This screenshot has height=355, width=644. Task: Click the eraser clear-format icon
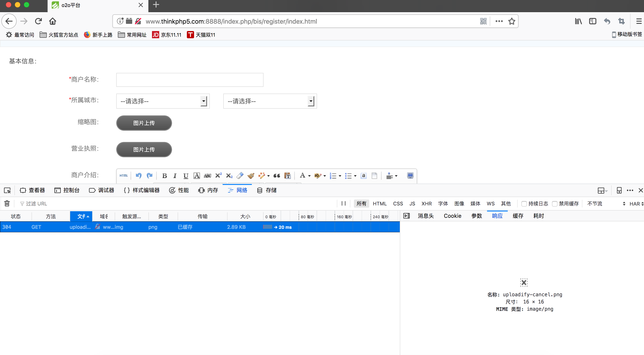click(240, 176)
